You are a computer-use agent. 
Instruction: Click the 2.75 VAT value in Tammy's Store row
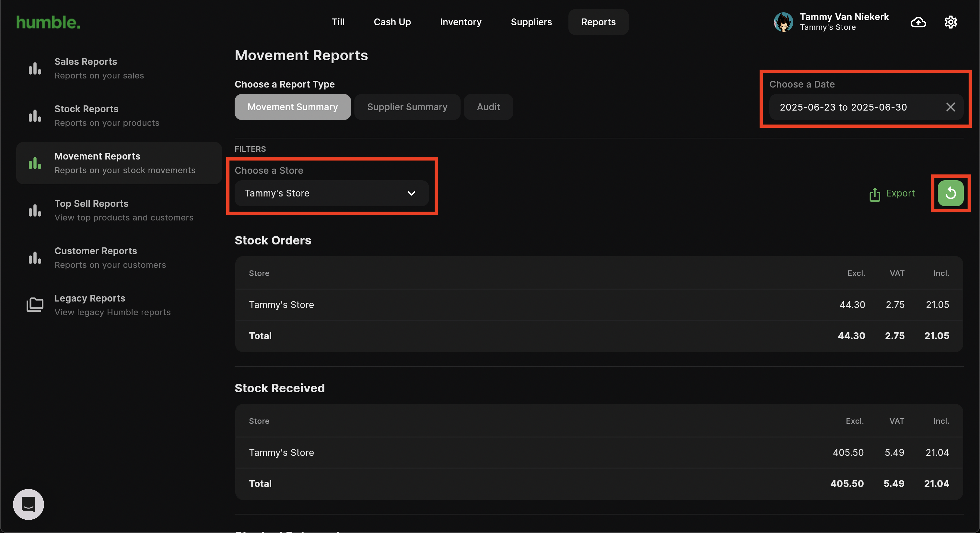(895, 305)
